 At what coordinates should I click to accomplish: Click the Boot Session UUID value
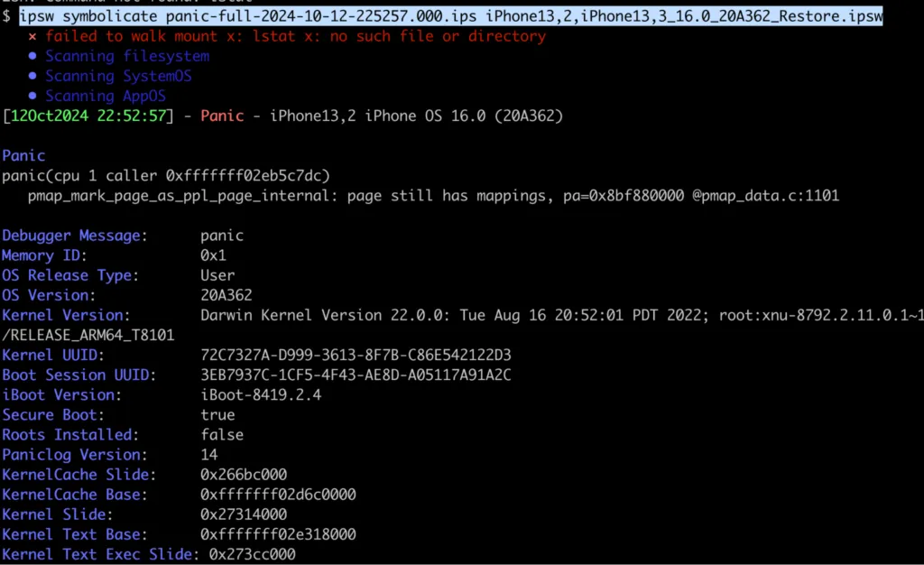point(356,375)
